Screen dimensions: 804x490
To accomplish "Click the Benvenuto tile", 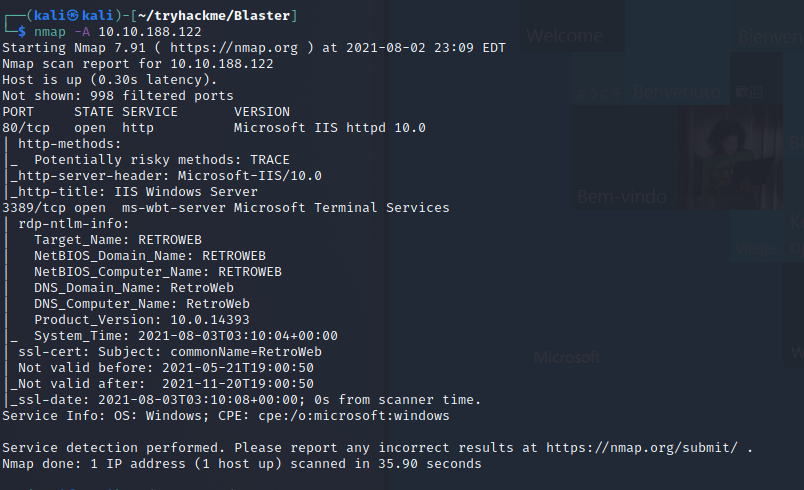I will (x=676, y=92).
